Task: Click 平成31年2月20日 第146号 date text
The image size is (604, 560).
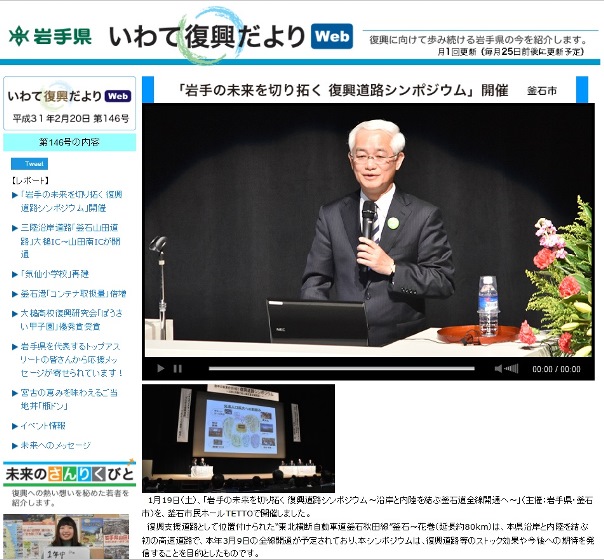Action: 70,118
